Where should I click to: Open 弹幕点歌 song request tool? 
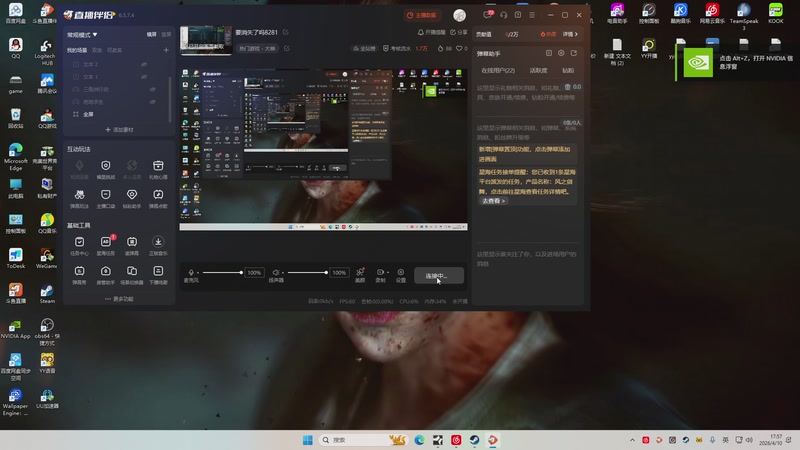pos(158,198)
